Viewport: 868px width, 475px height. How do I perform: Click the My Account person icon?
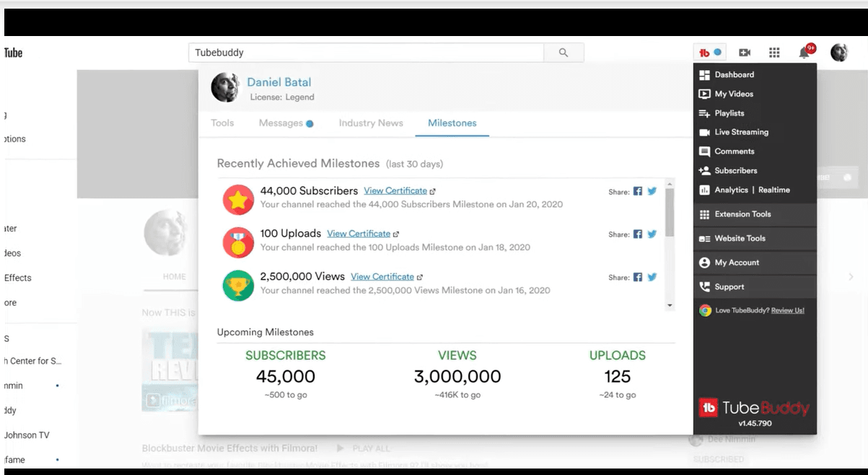(x=705, y=262)
